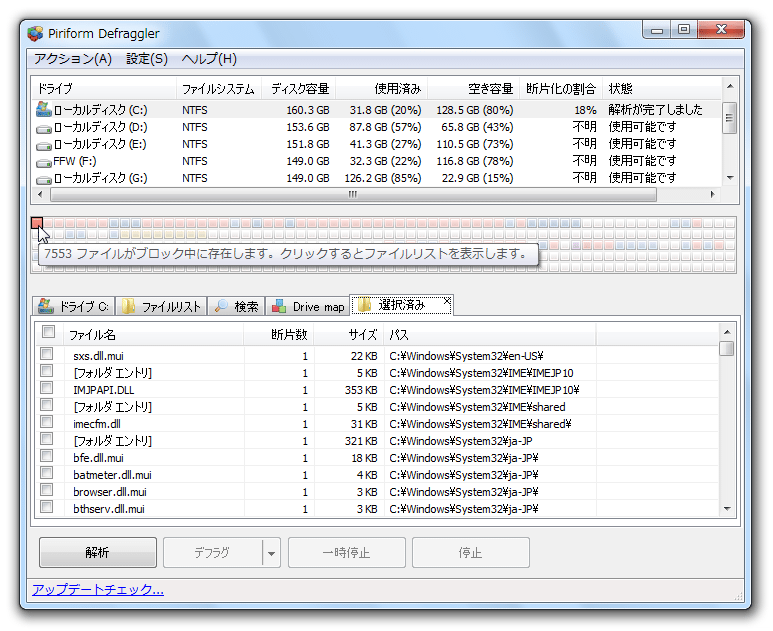The image size is (773, 631).
Task: Check the box for IMJPAPI.DLL
Action: pyautogui.click(x=47, y=387)
